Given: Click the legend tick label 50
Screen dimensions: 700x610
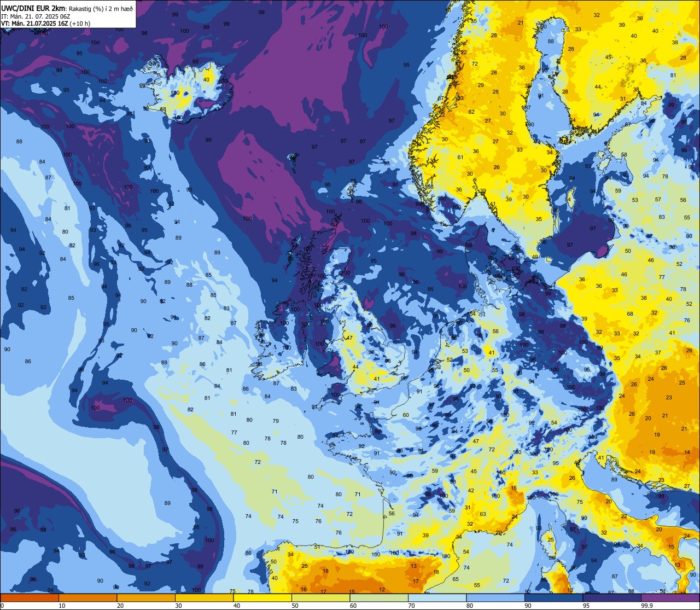Looking at the screenshot, I should pos(296,606).
